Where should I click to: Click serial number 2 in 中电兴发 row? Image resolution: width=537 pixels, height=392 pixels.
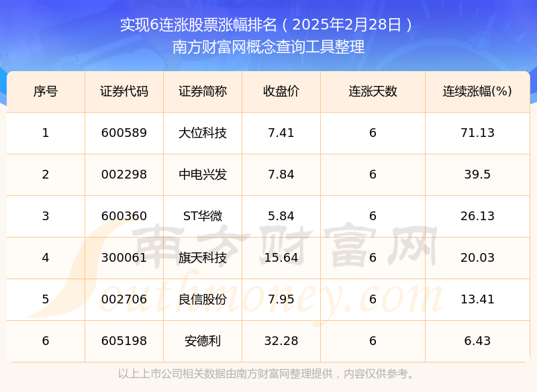pos(46,175)
